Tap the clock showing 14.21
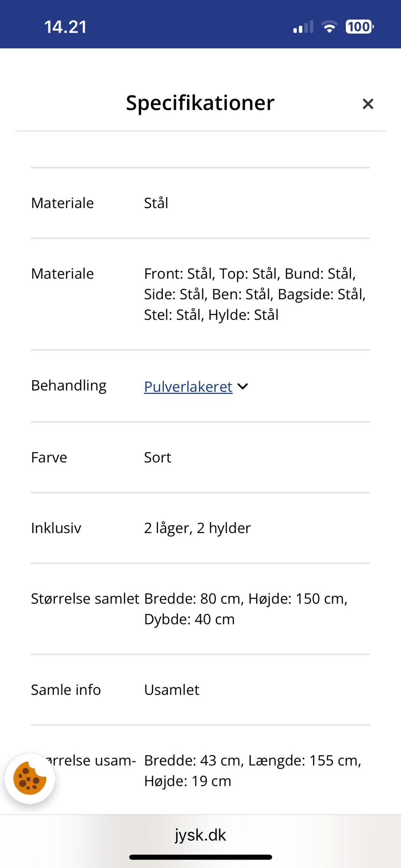The height and width of the screenshot is (868, 401). tap(66, 26)
